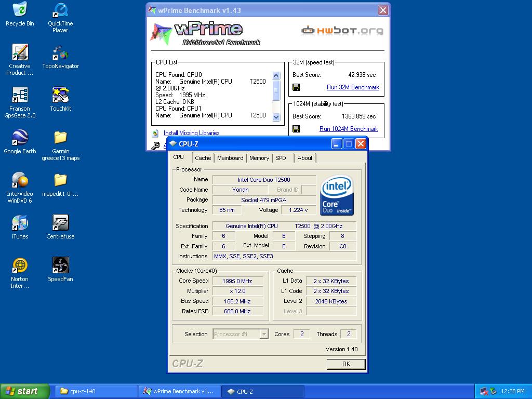Click the CPU List scrollbar thumb

(x=276, y=90)
